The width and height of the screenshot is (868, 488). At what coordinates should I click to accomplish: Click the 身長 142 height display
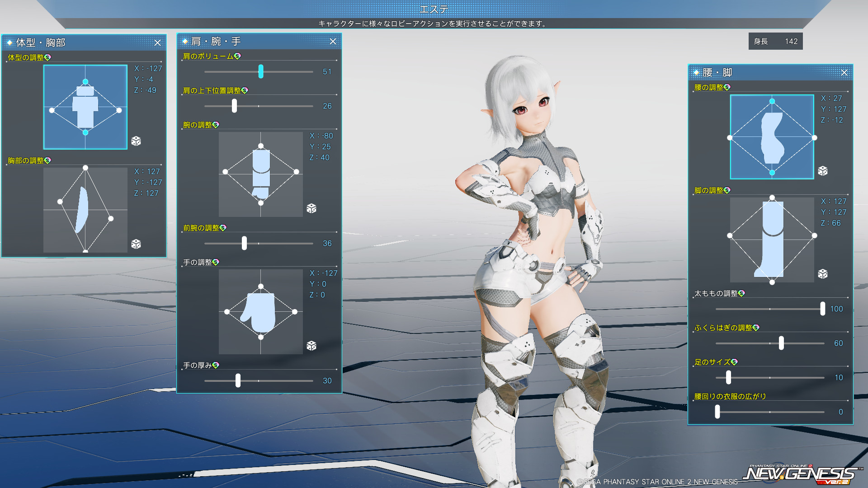(776, 41)
